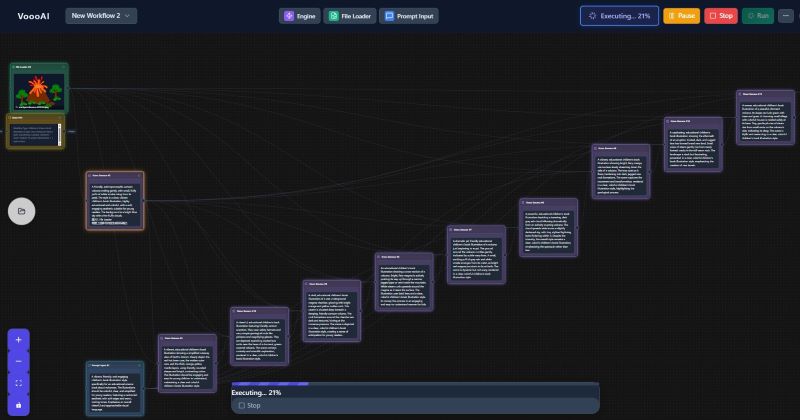800x420 pixels.
Task: Select the orange-highlighted node
Action: (115, 201)
